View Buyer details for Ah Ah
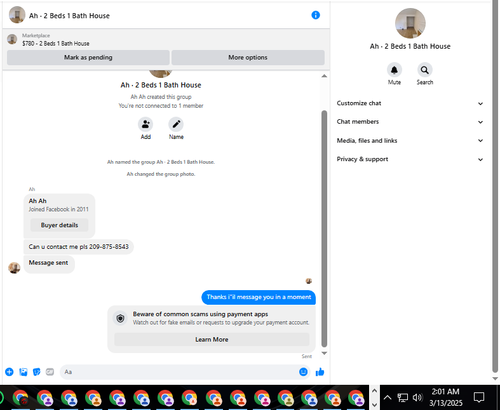Image resolution: width=500 pixels, height=410 pixels. [x=59, y=225]
